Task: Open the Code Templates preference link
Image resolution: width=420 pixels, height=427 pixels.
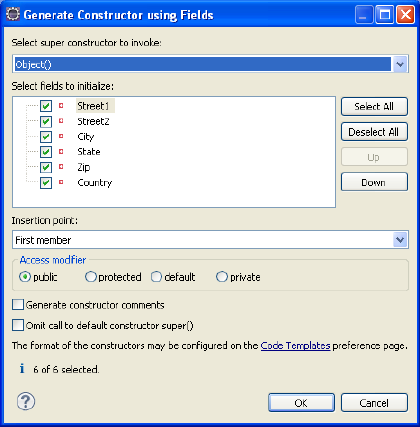Action: [x=295, y=346]
